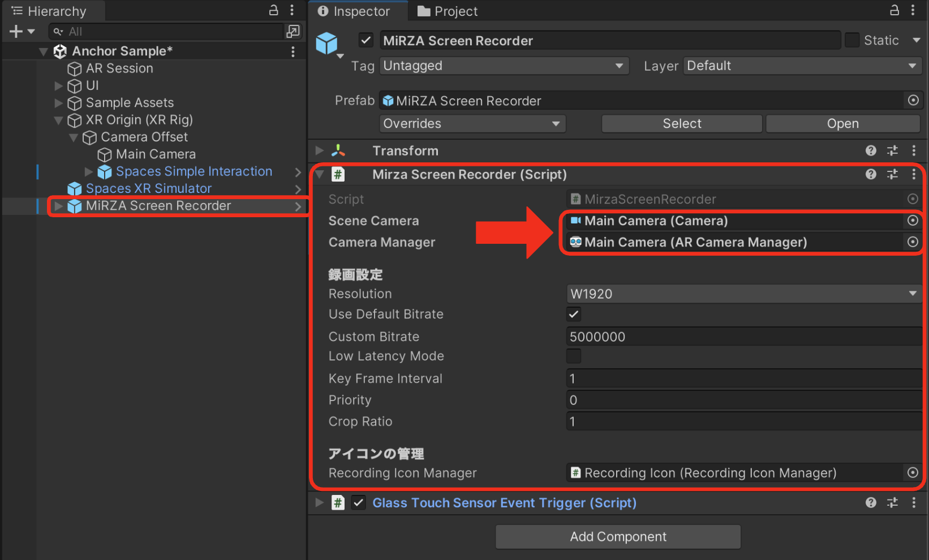Uncheck Use Default Bitrate
This screenshot has width=929, height=560.
click(574, 314)
